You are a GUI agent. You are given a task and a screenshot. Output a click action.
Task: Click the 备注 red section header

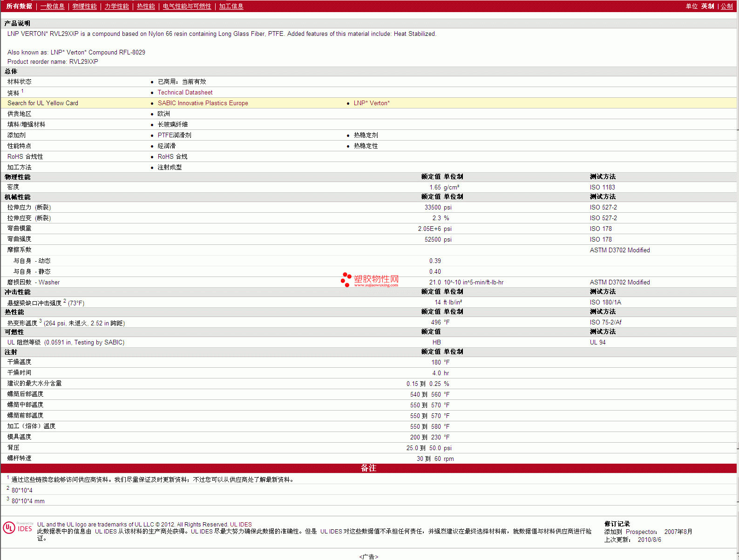368,468
